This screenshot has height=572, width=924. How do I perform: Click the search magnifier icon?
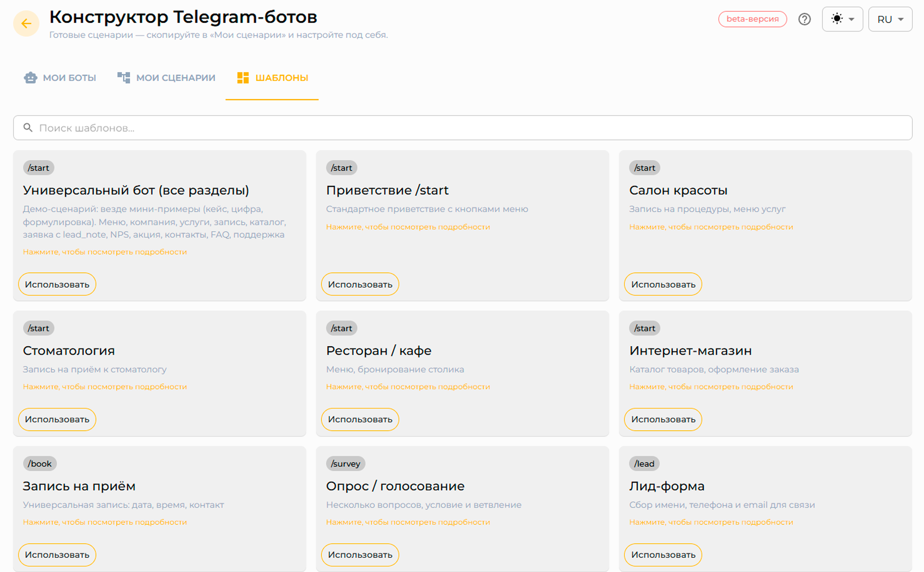[28, 127]
